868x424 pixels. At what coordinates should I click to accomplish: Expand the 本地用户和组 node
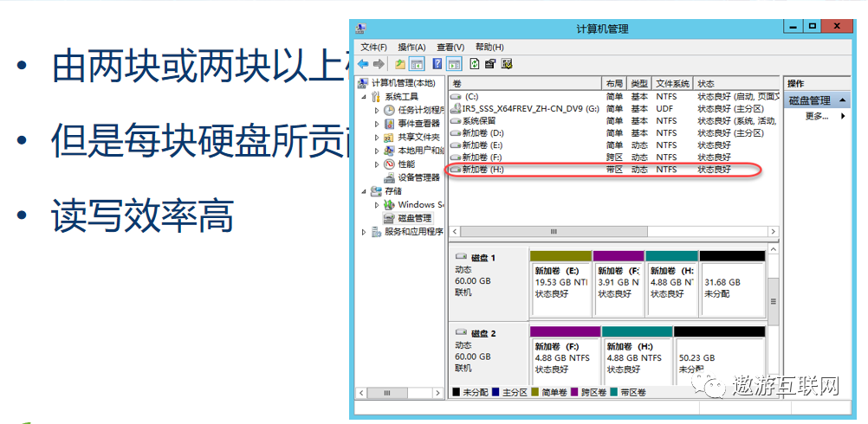coord(377,151)
